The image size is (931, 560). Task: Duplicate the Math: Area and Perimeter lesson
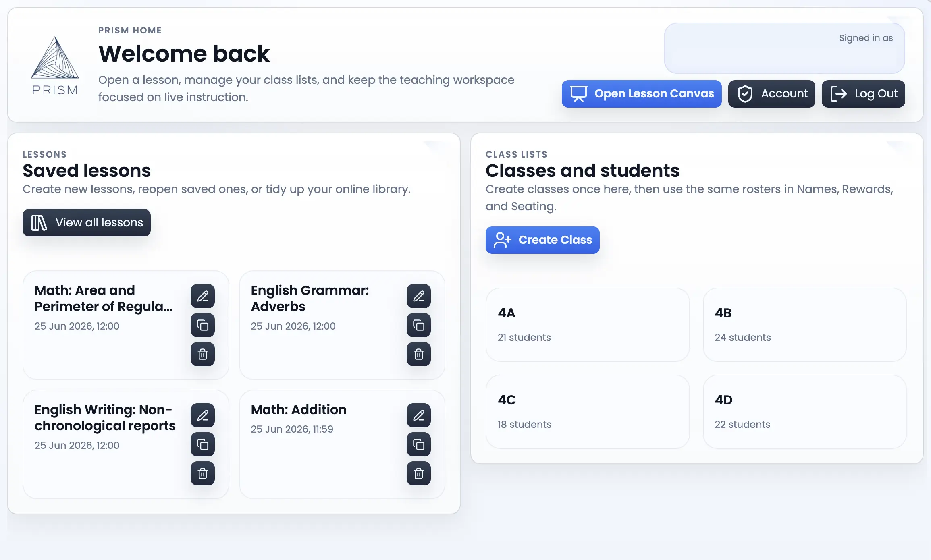[x=203, y=325]
